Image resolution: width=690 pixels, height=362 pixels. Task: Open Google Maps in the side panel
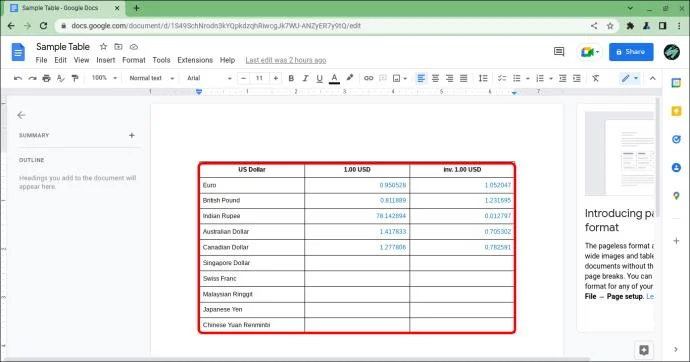click(x=676, y=196)
